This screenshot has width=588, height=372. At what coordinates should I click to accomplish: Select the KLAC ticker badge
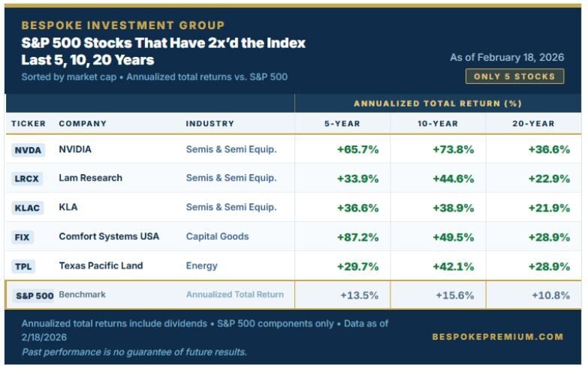click(x=29, y=208)
